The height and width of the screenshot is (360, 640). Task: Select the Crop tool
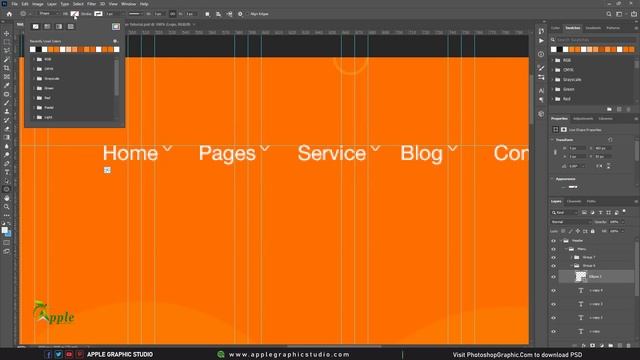tap(7, 68)
